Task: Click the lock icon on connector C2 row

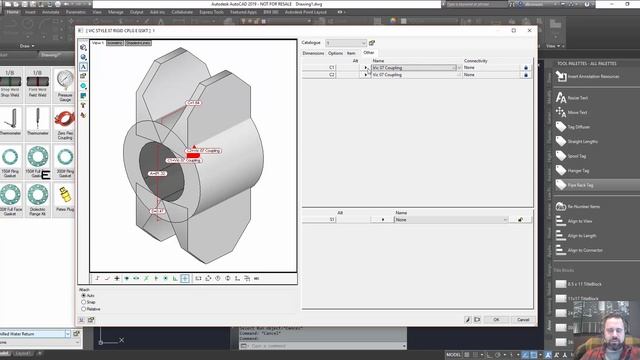Action: [526, 75]
